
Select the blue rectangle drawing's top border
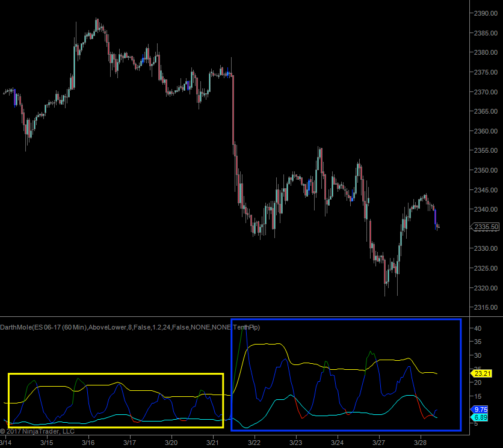tap(346, 319)
